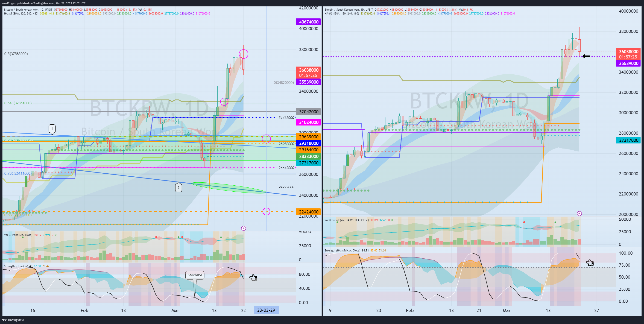Click the 24779000 italic line label

pyautogui.click(x=287, y=187)
